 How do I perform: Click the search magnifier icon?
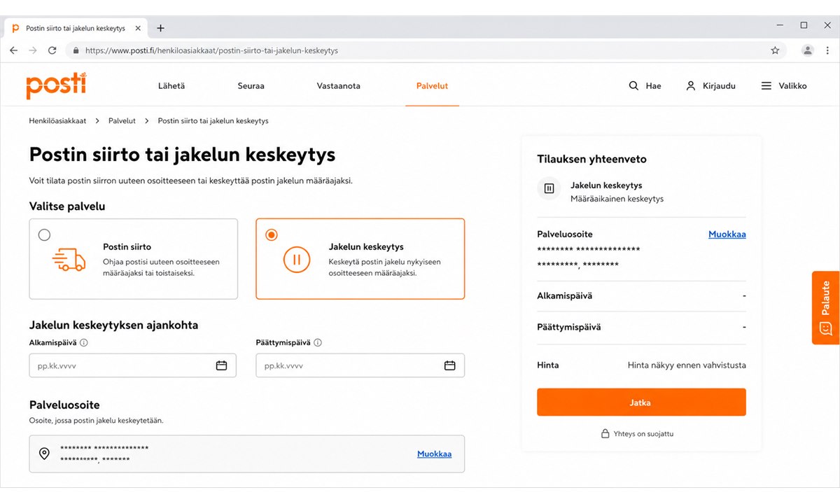point(633,86)
